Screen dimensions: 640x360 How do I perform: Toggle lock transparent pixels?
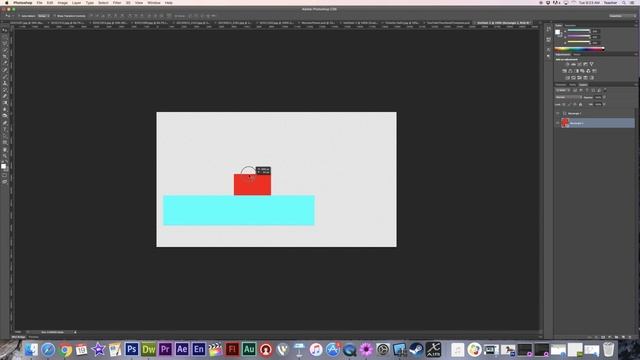tap(564, 104)
